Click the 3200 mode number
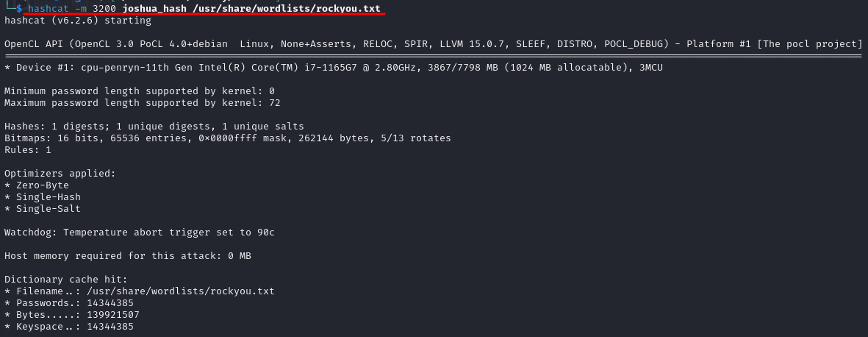The height and width of the screenshot is (337, 868). click(104, 9)
